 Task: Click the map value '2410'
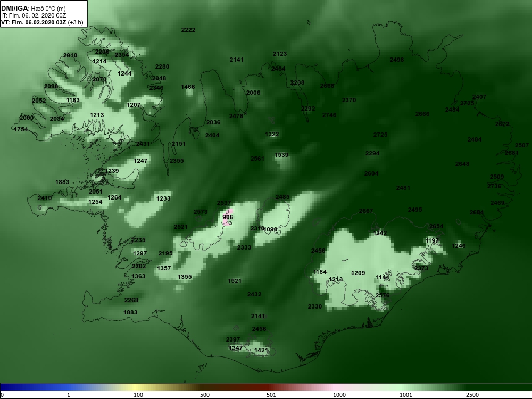[45, 198]
